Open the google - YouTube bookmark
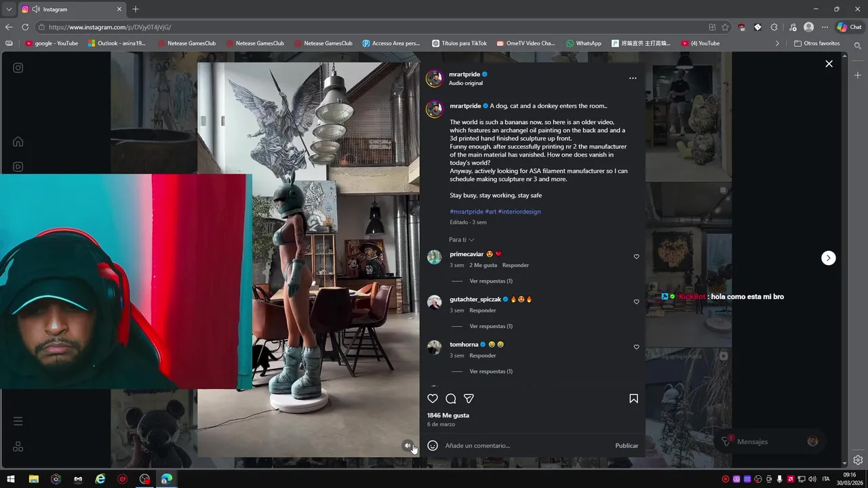Viewport: 868px width, 488px height. click(x=52, y=43)
